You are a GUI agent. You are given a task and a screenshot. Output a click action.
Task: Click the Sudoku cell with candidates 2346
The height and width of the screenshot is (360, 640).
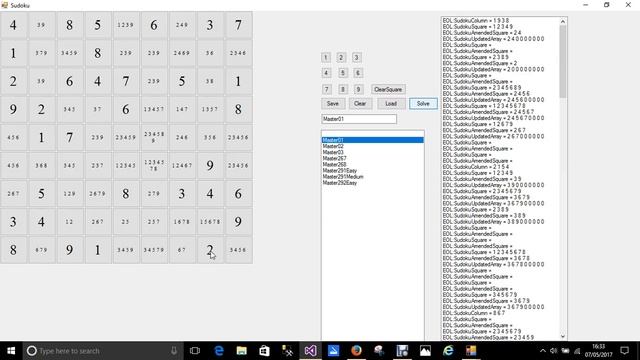238,53
